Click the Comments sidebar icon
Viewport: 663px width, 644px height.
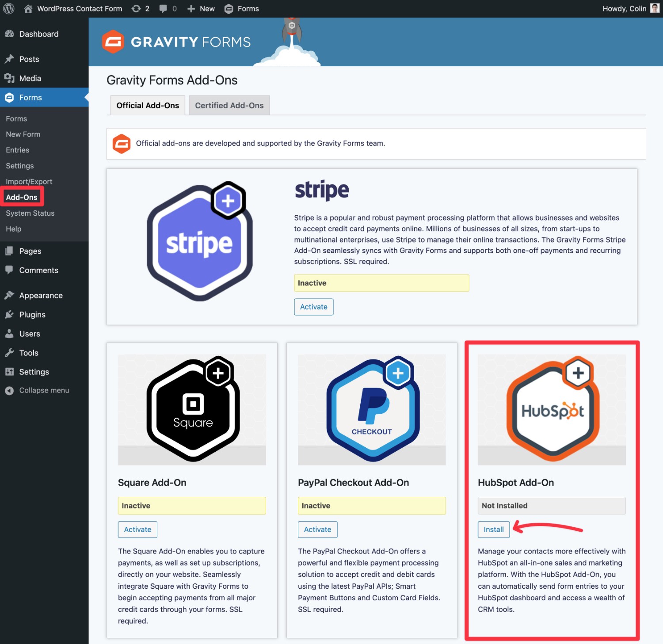[x=9, y=270]
